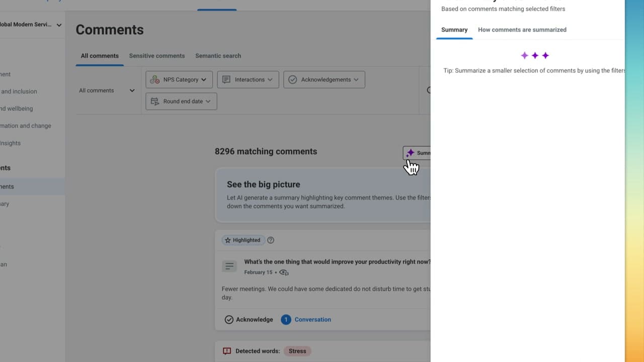Switch to the All comments tab
This screenshot has width=644, height=362.
[100, 56]
